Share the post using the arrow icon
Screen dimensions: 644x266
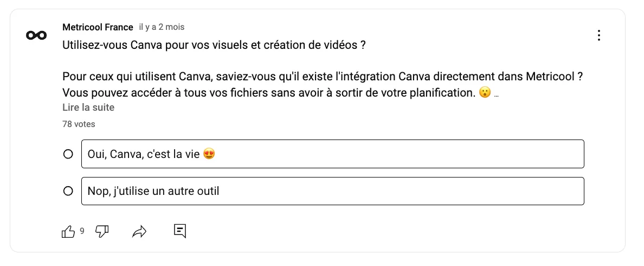[140, 232]
